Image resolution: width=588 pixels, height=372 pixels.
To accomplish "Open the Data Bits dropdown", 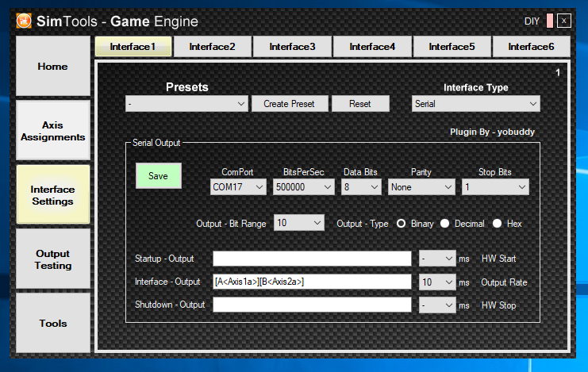I will [361, 186].
